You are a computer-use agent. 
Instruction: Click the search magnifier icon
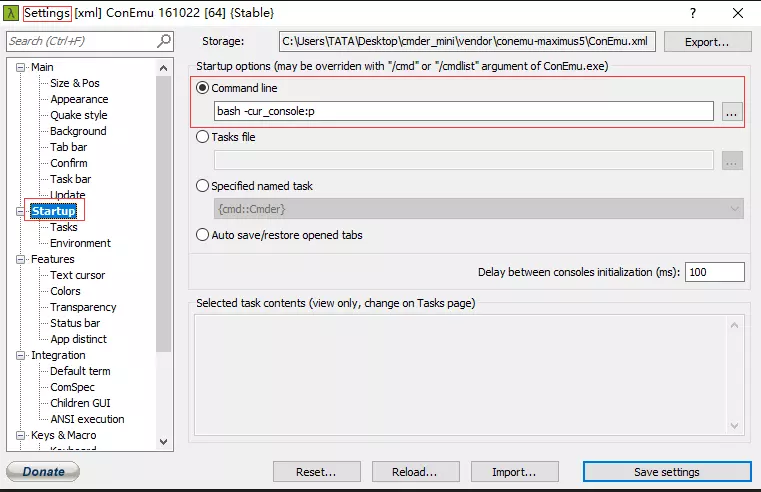164,41
